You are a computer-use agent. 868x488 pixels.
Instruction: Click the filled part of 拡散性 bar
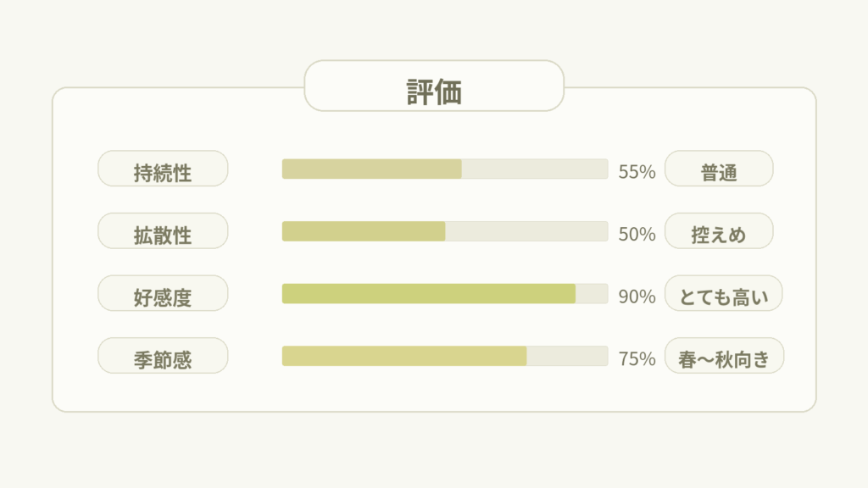(x=363, y=231)
